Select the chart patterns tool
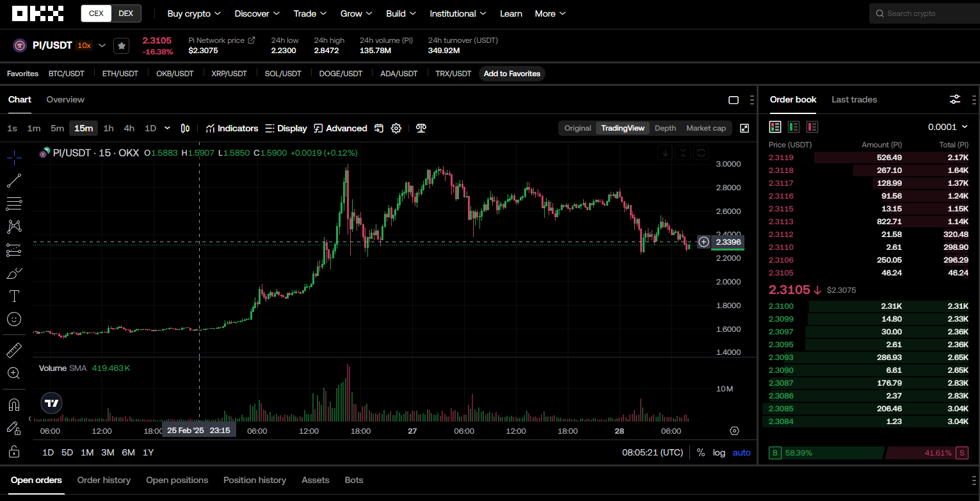Viewport: 980px width, 501px height. pyautogui.click(x=14, y=227)
